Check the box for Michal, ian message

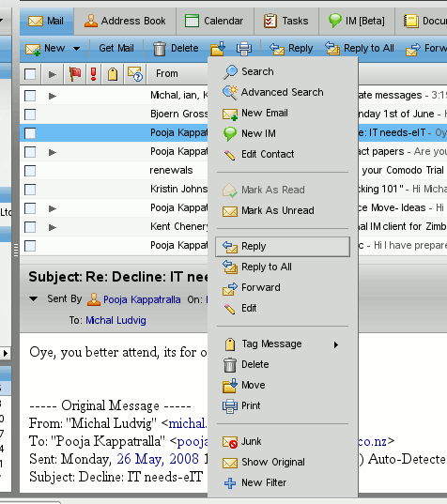[x=30, y=96]
